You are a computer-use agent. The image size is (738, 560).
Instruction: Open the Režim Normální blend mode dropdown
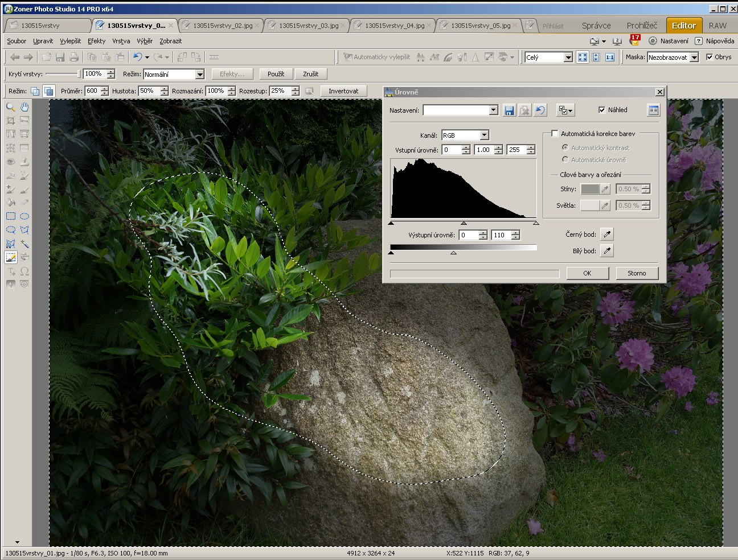[199, 75]
